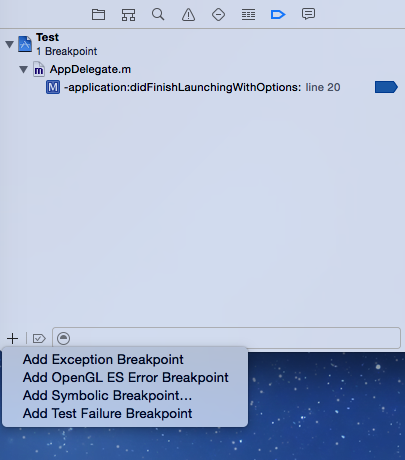405x460 pixels.
Task: Choose Add OpenGL ES Error Breakpoint
Action: (125, 378)
